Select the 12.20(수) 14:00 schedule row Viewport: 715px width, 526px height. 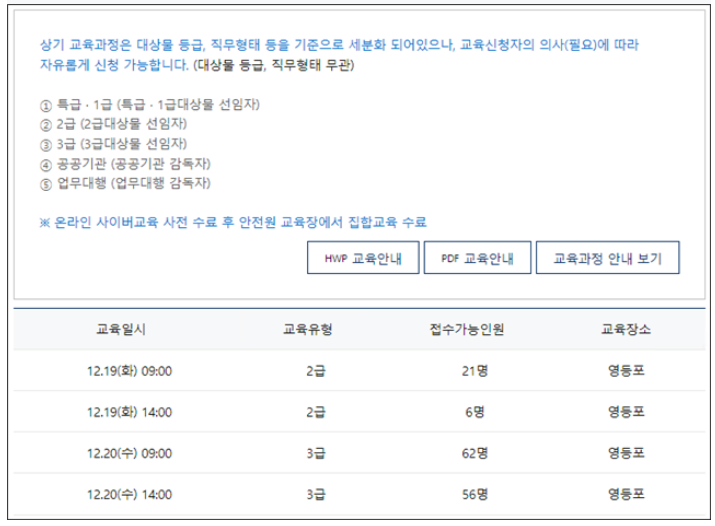coord(359,494)
